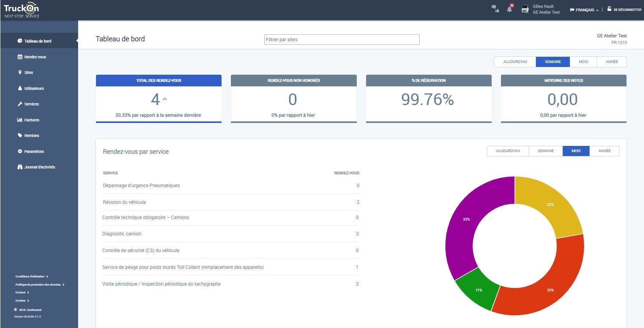
Task: Click the SERVICE column header
Action: 110,173
